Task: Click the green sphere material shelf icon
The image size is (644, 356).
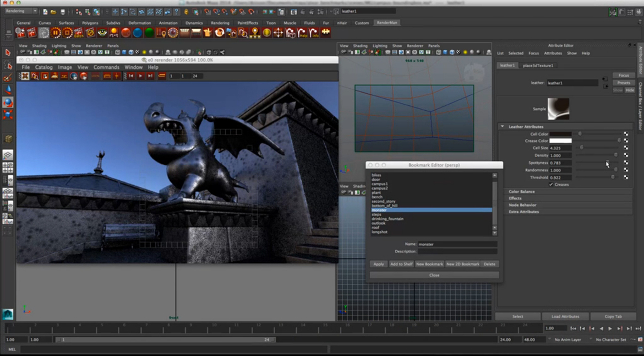Action: coord(149,33)
